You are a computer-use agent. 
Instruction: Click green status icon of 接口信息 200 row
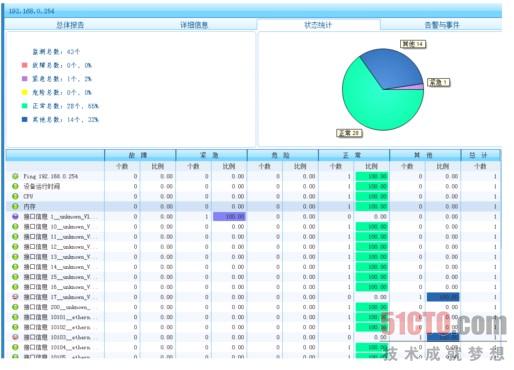15,307
